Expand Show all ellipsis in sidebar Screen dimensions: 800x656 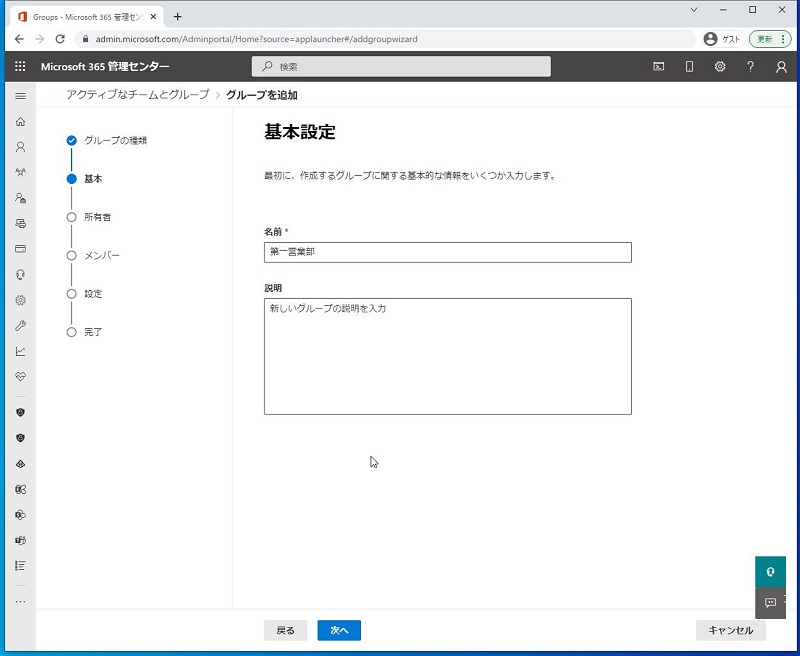tap(20, 601)
